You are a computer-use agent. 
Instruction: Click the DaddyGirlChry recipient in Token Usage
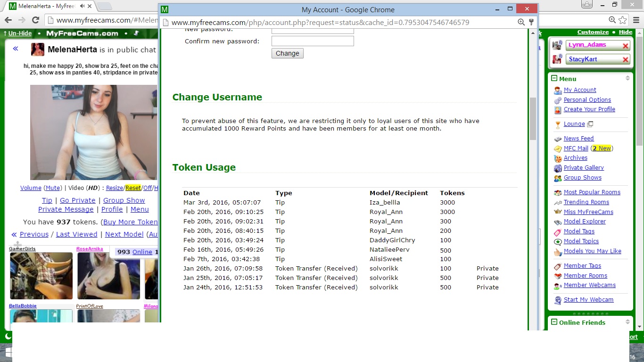point(392,240)
